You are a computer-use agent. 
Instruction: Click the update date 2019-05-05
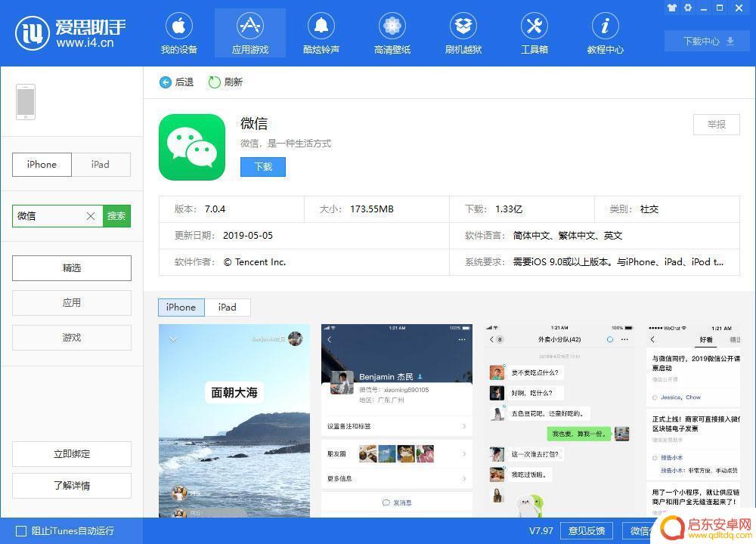[248, 236]
